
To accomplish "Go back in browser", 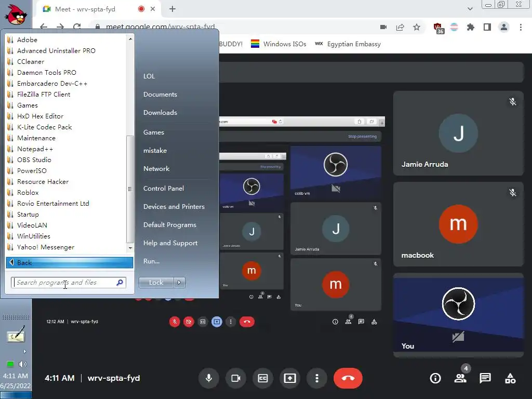I will coord(44,27).
